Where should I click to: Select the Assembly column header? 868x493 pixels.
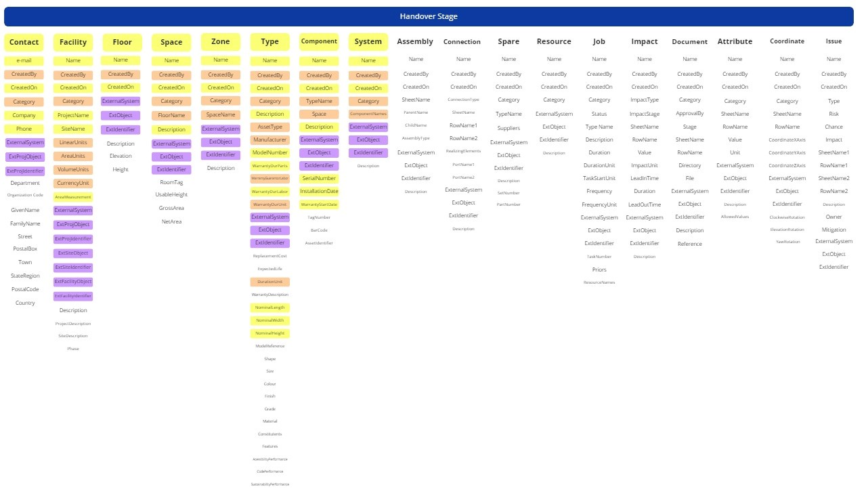(414, 41)
